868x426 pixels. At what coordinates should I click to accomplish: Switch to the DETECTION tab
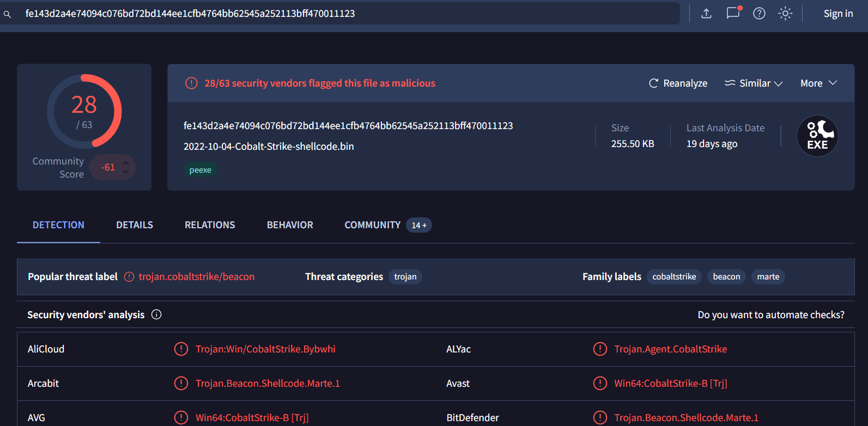[x=58, y=225]
